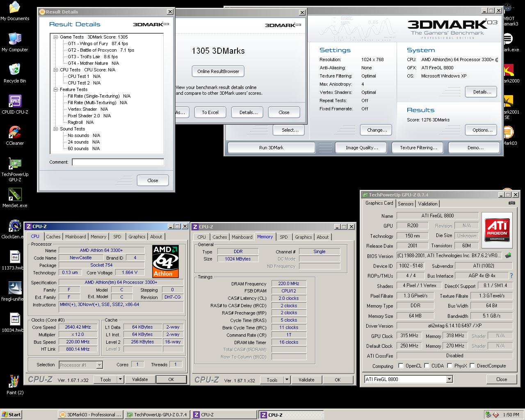525x420 pixels.
Task: Open ClockGen desktop icon
Action: (15, 229)
